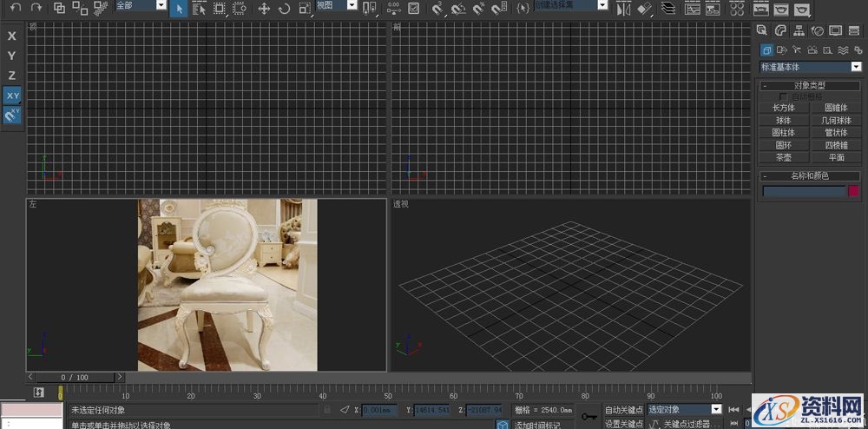Select the Lights category icon

[797, 50]
